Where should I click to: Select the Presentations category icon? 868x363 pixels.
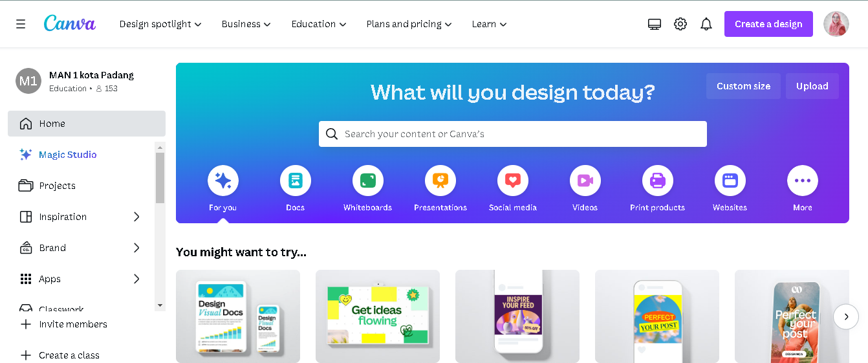440,181
